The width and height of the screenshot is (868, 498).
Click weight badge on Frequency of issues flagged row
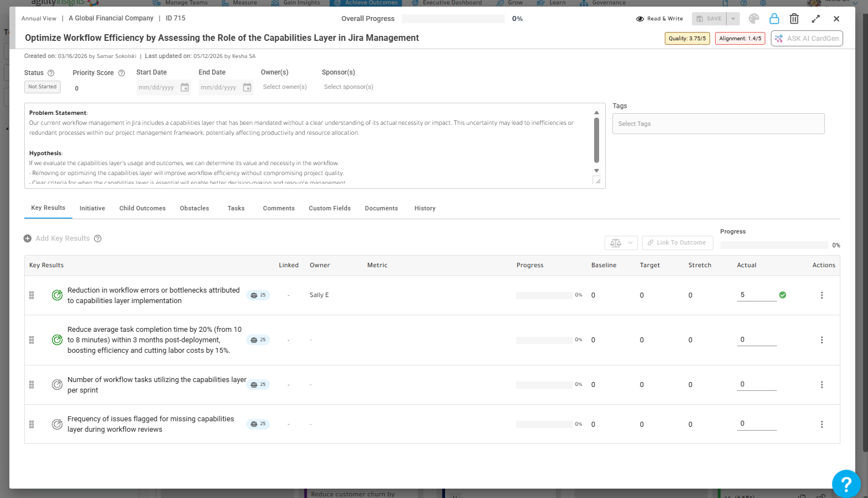coord(258,424)
